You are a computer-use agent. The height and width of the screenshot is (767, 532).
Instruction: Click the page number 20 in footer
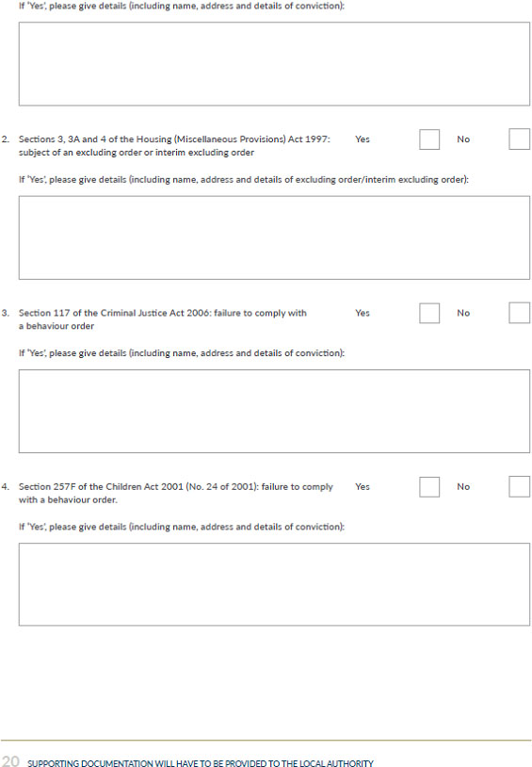tap(10, 761)
